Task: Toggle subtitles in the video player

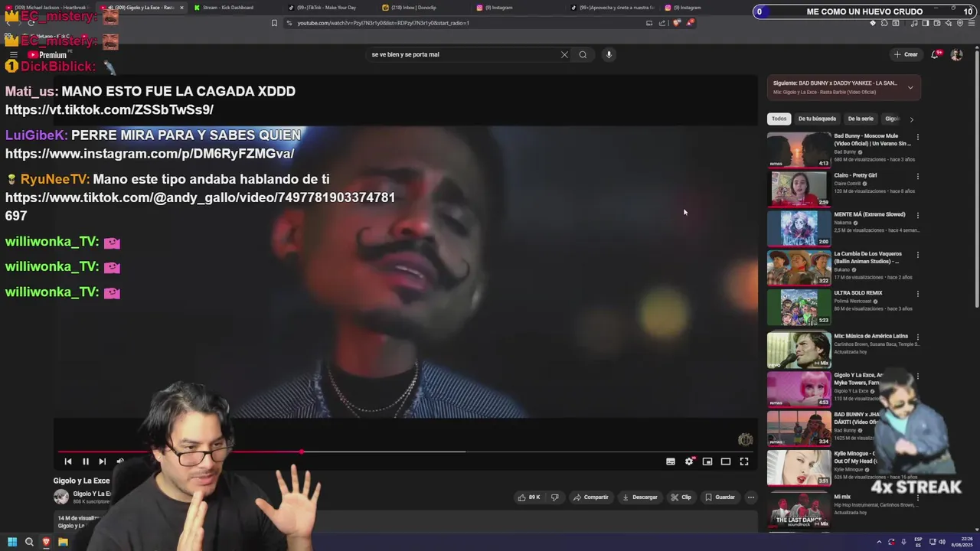Action: coord(671,461)
